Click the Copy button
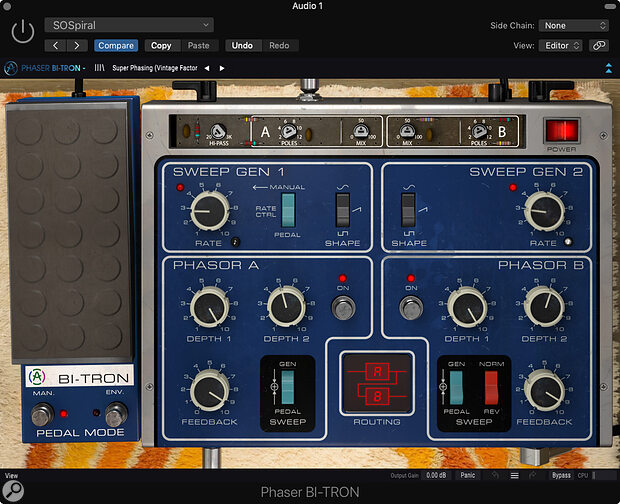This screenshot has height=504, width=620. tap(161, 45)
